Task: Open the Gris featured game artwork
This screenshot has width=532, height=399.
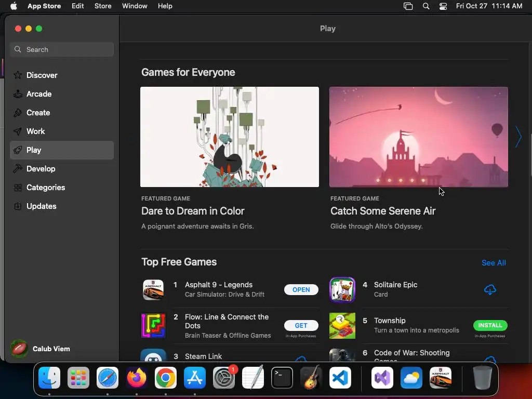Action: pyautogui.click(x=230, y=137)
